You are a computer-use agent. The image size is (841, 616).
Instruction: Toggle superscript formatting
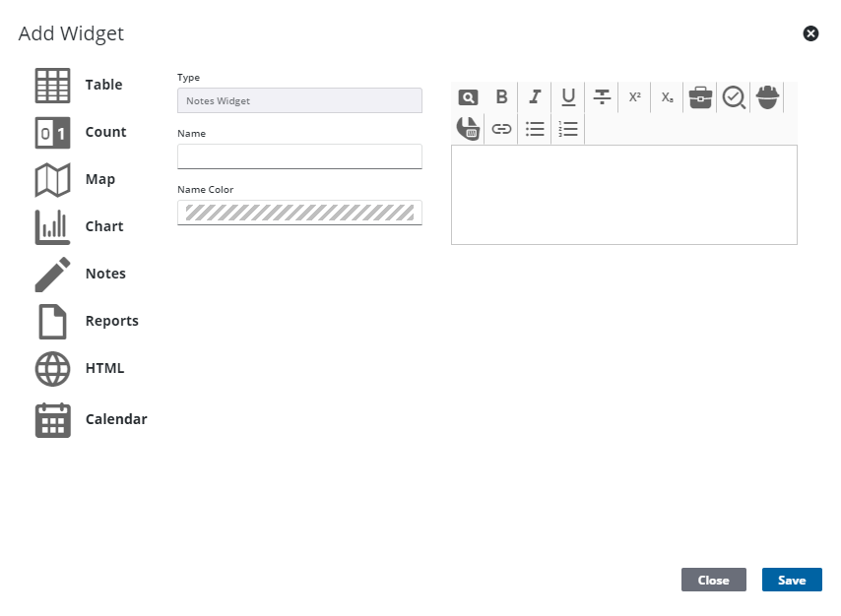[635, 96]
